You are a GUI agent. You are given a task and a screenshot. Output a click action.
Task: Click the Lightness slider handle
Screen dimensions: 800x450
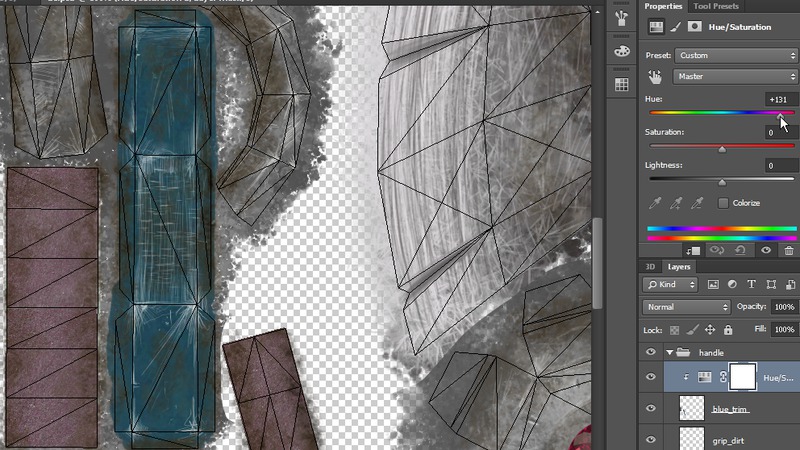coord(722,183)
